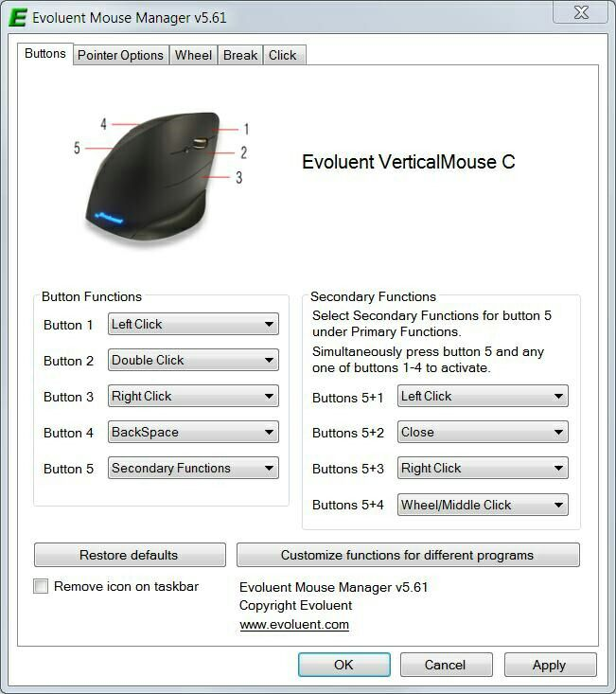Click the Button 2 label
The height and width of the screenshot is (694, 616).
68,361
